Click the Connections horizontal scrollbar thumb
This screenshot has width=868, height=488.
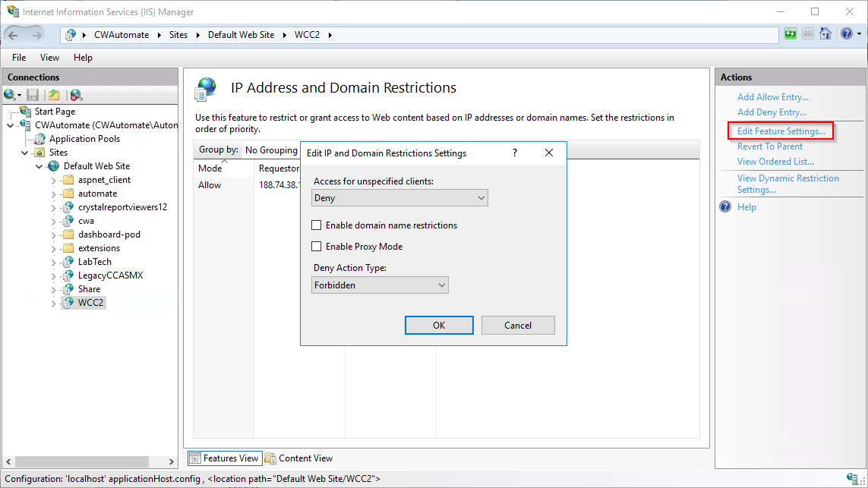pos(82,461)
